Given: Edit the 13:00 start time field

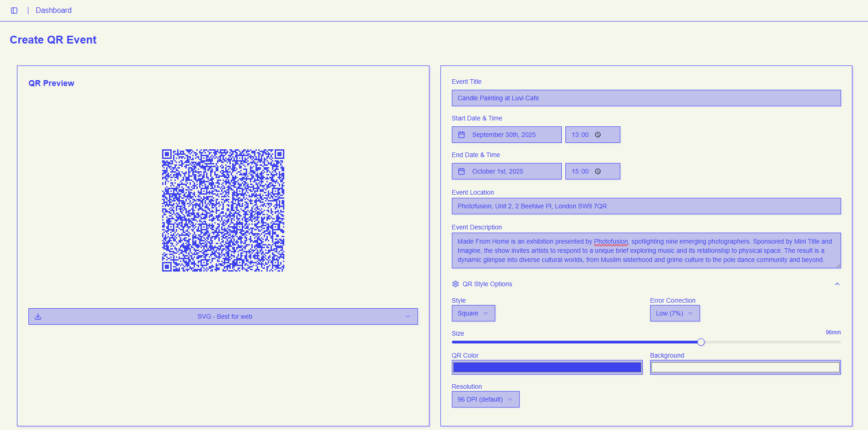Looking at the screenshot, I should [592, 135].
